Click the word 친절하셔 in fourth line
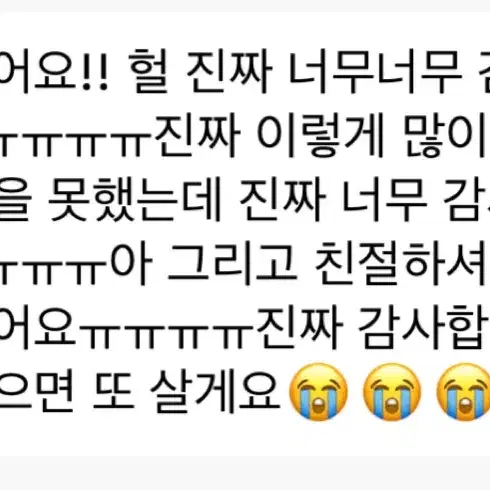490x490 pixels. click(399, 264)
